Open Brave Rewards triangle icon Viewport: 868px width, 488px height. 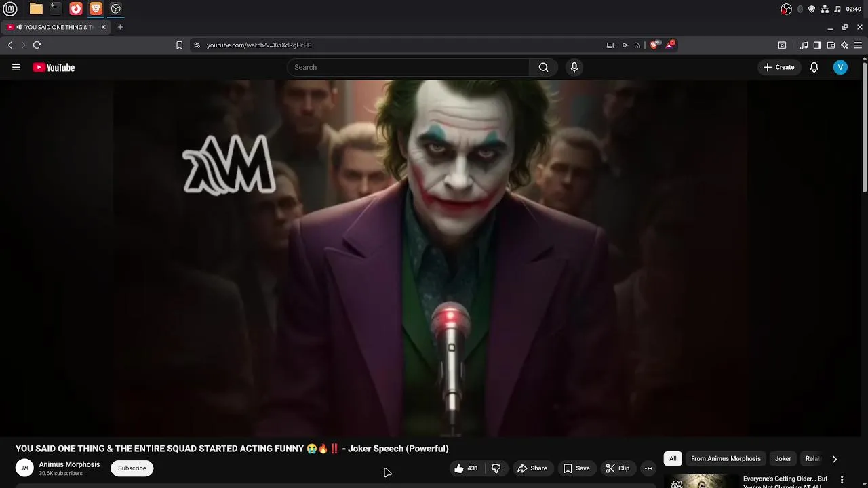670,45
